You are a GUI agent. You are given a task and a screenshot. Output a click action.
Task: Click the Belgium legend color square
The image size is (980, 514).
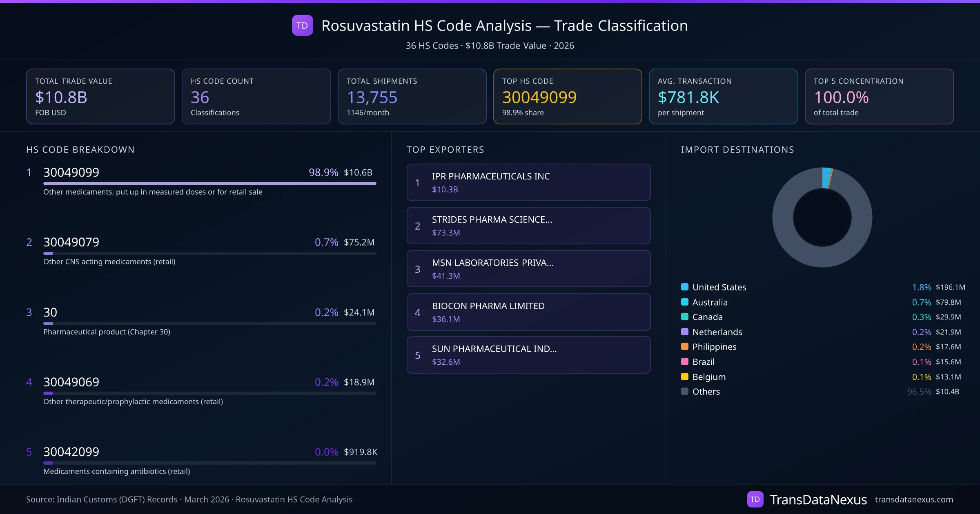[x=685, y=377]
